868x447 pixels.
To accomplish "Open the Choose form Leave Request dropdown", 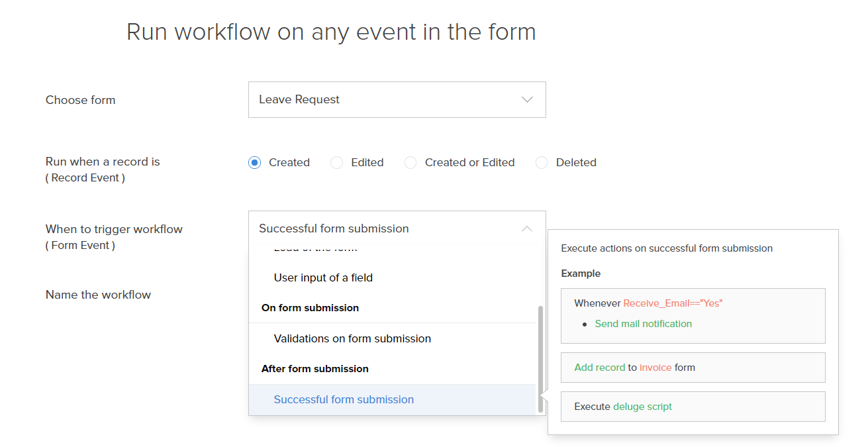I will 397,100.
